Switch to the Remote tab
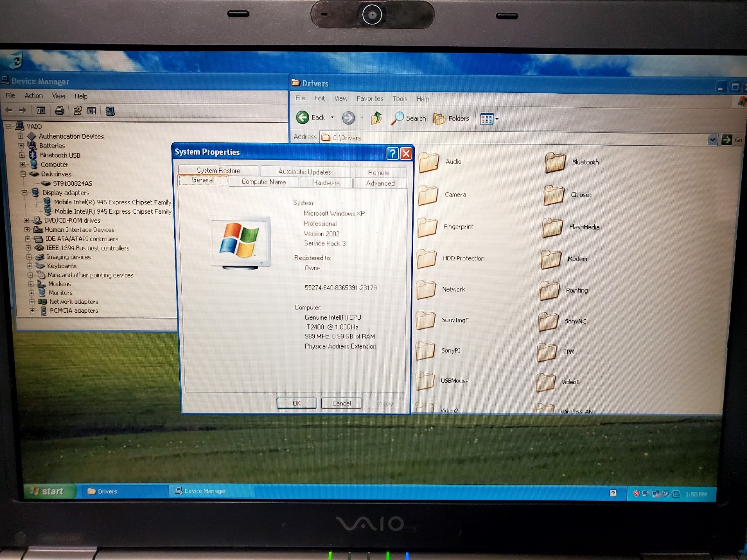Screen dimensions: 747x560 pos(379,173)
